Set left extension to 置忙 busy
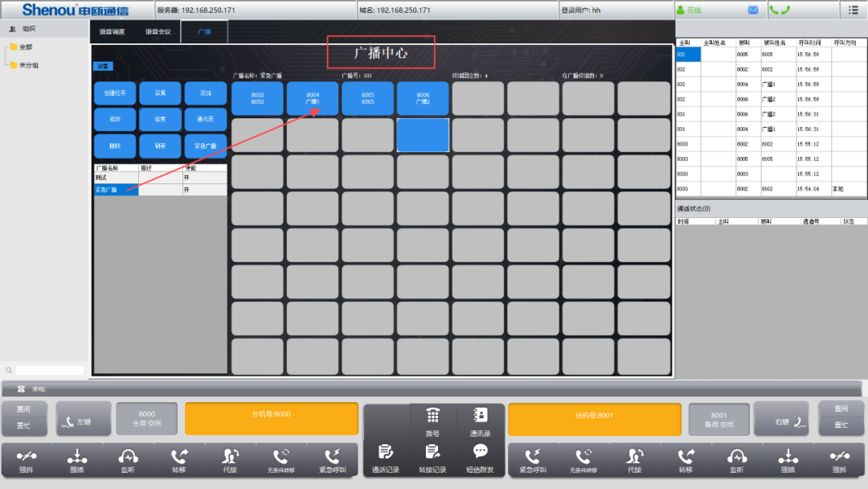Screen dimensions: 868x489 pyautogui.click(x=24, y=425)
